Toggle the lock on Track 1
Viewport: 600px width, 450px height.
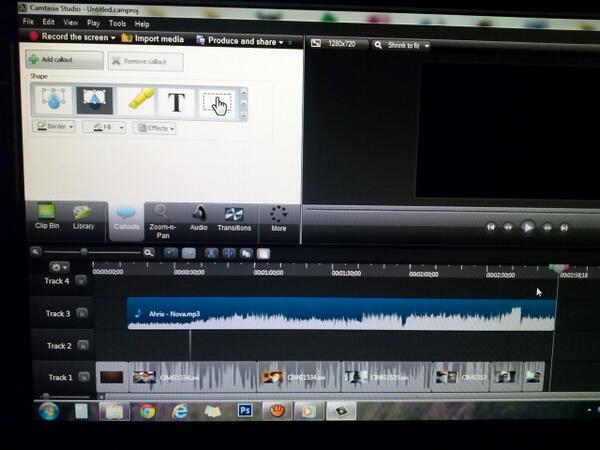(x=84, y=377)
